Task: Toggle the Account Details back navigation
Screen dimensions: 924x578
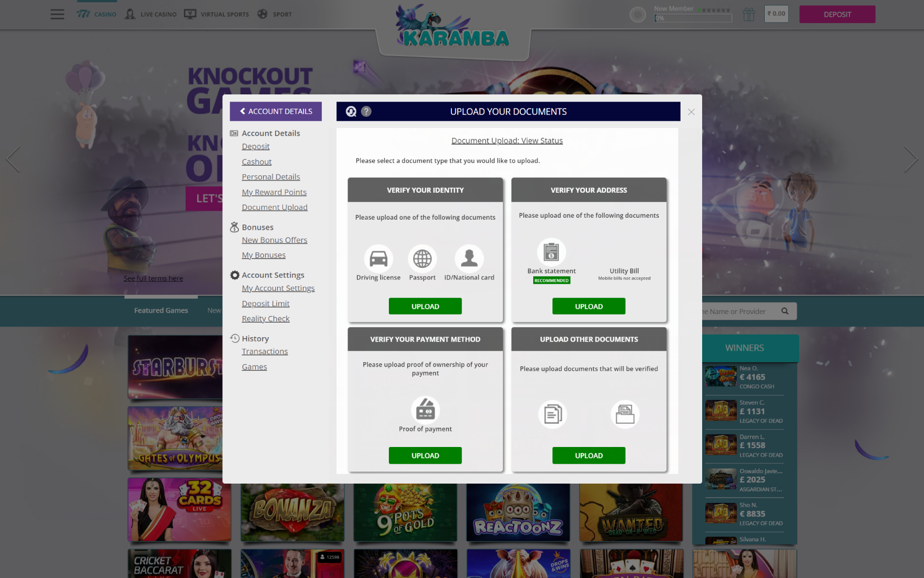Action: click(275, 111)
